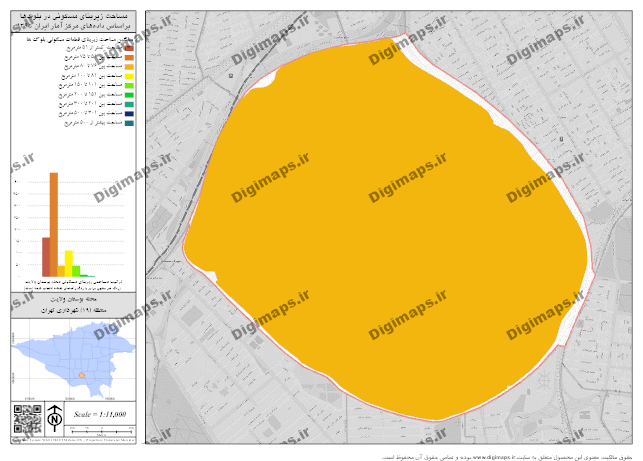643x461 pixels.
Task: Select the light green bar in the bar chart
Action: coord(76,271)
